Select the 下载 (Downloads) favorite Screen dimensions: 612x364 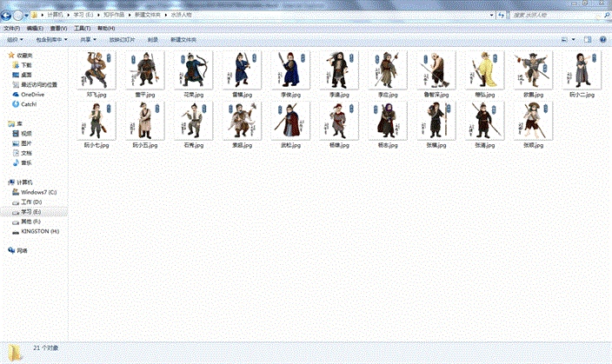click(26, 65)
